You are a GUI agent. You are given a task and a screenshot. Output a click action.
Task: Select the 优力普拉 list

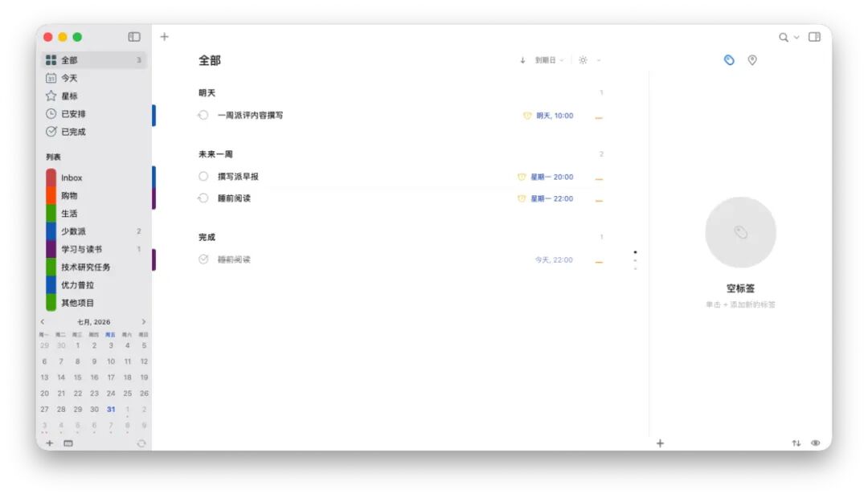[x=94, y=285]
